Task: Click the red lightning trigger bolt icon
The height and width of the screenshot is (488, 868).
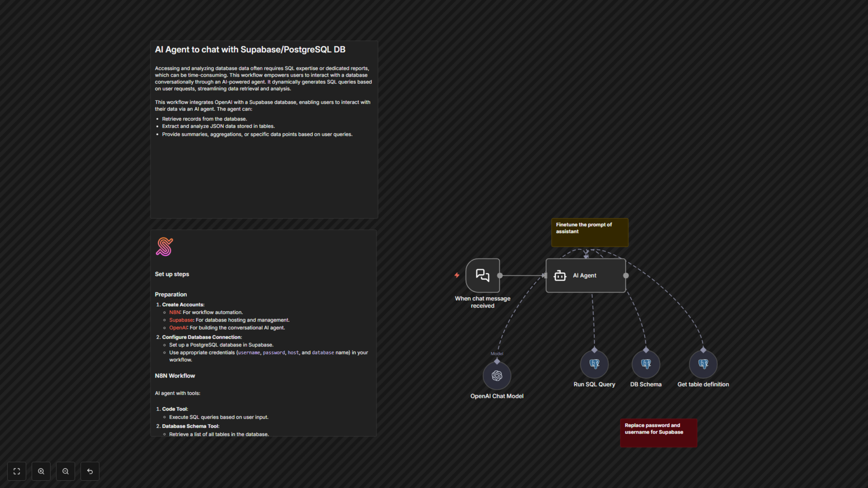Action: click(457, 275)
